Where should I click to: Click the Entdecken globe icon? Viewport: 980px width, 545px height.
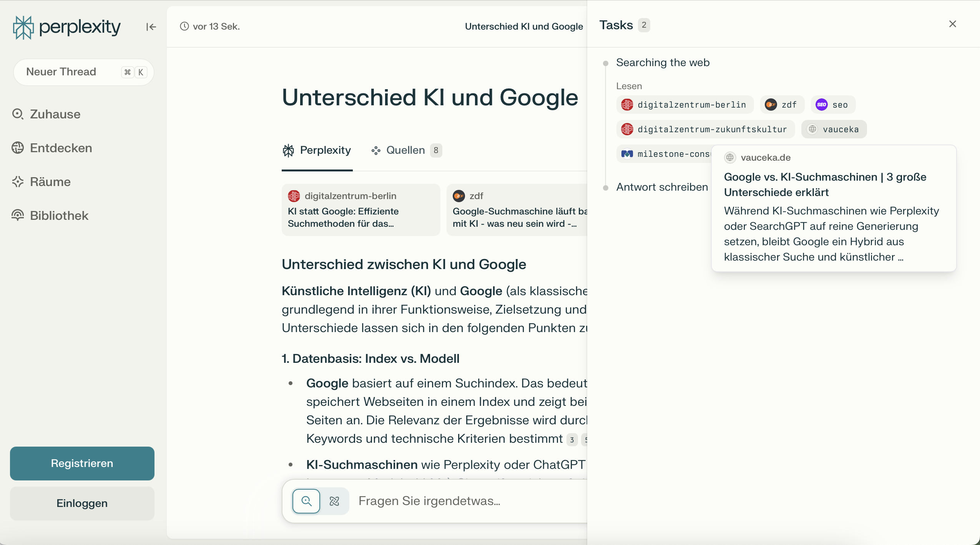pyautogui.click(x=18, y=148)
